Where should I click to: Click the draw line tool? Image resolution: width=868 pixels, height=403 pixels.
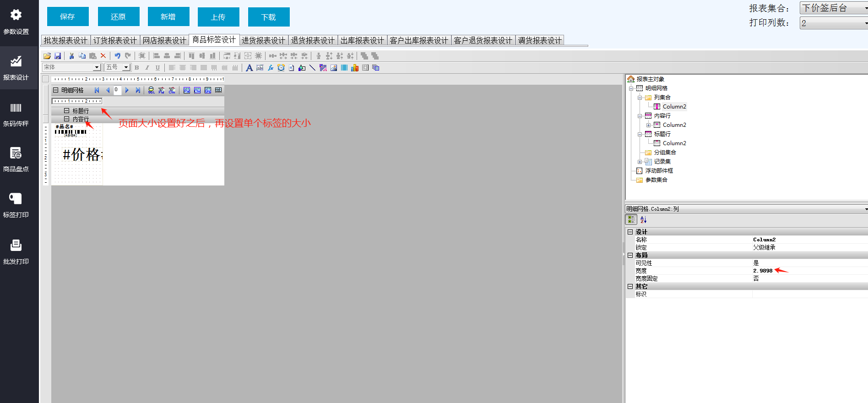point(312,68)
